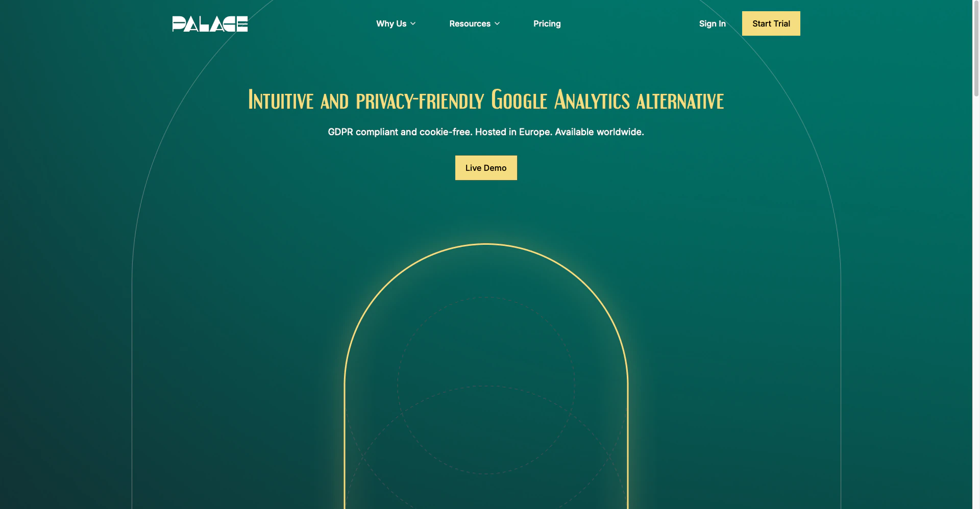The width and height of the screenshot is (980, 509).
Task: Click the Sign In link
Action: pyautogui.click(x=713, y=23)
